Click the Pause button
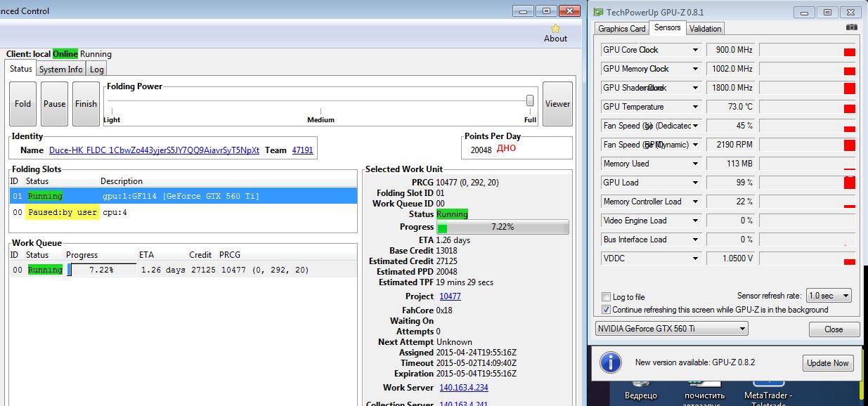 pyautogui.click(x=55, y=103)
